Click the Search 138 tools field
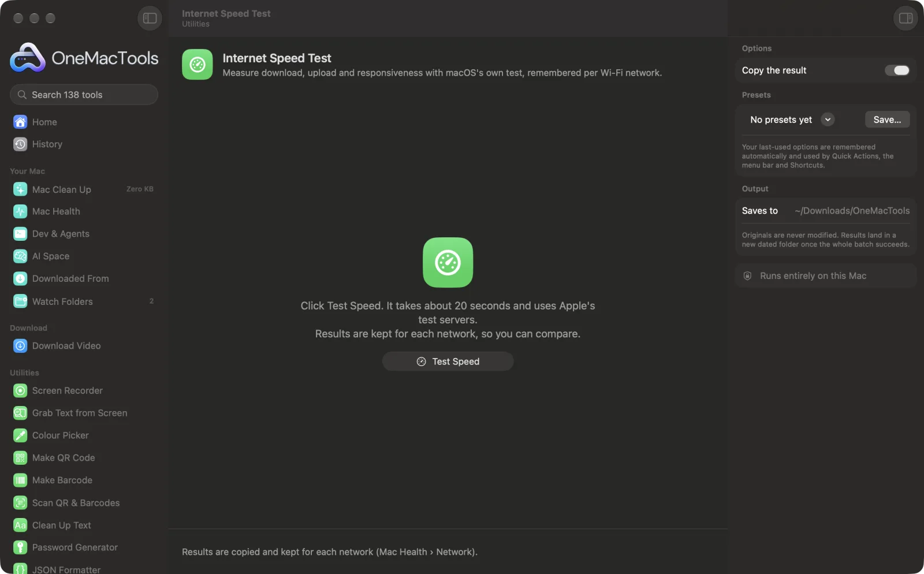The width and height of the screenshot is (924, 574). tap(84, 95)
